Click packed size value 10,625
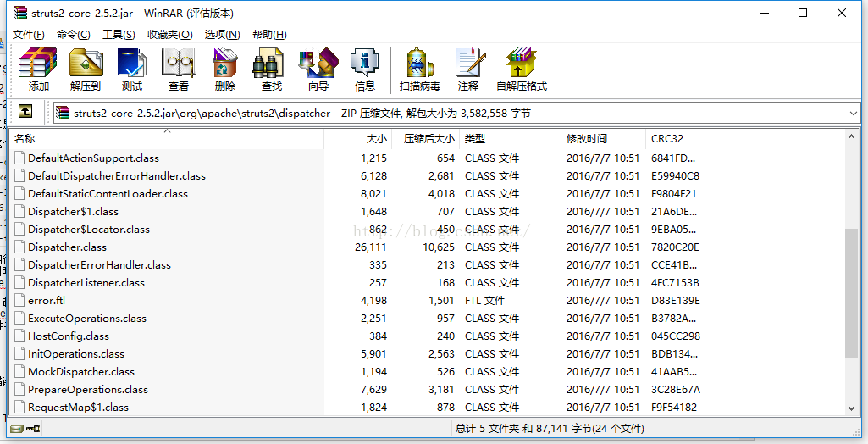This screenshot has width=868, height=444. [x=439, y=247]
